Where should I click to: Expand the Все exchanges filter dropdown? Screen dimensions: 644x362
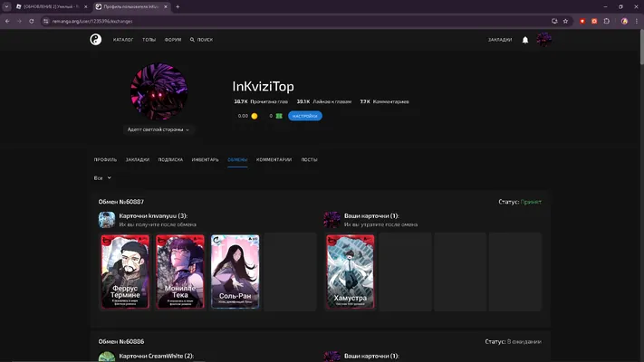click(x=102, y=177)
